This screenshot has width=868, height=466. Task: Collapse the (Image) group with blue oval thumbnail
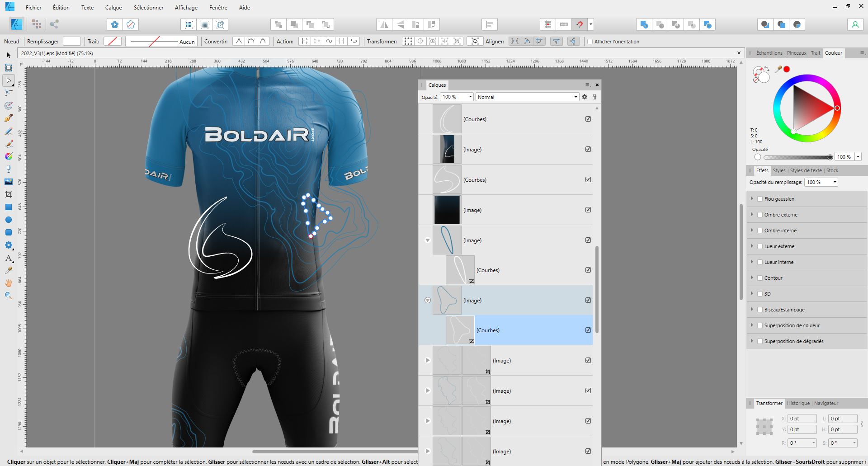tap(428, 240)
